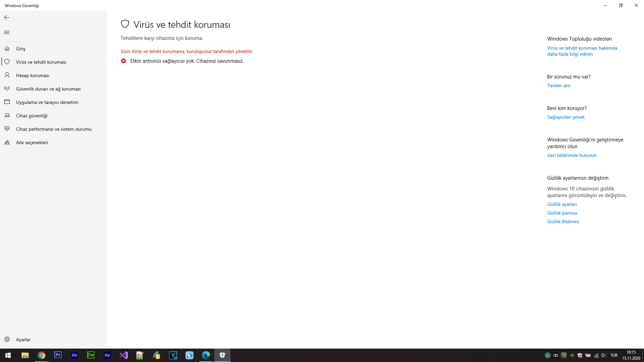Open Gizlilik Bildirimi link
The height and width of the screenshot is (362, 644).
pyautogui.click(x=563, y=222)
